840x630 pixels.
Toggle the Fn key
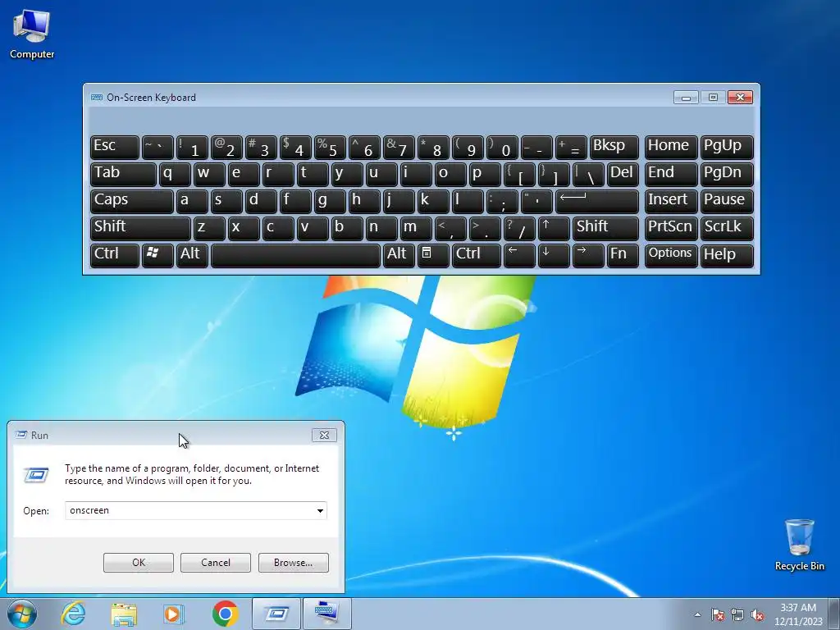pyautogui.click(x=623, y=255)
